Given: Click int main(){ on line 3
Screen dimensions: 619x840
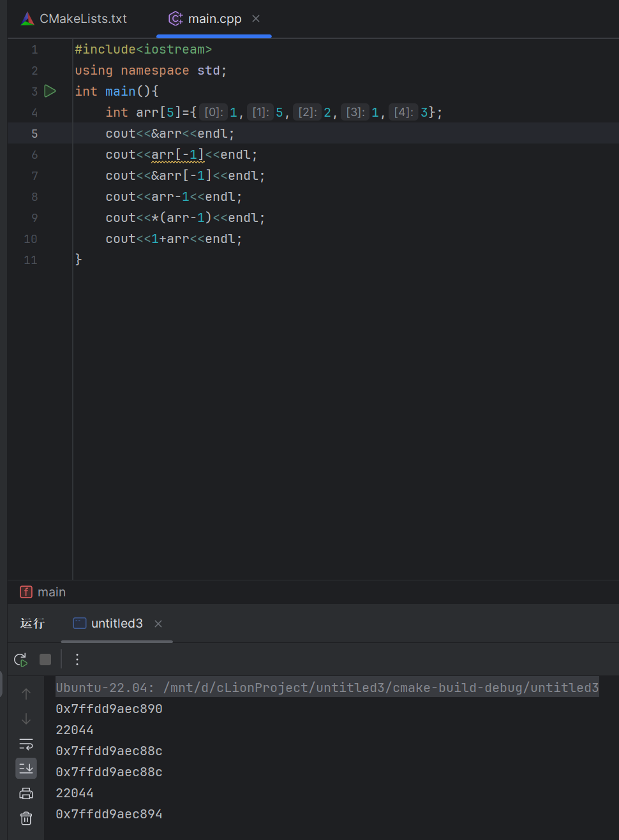Looking at the screenshot, I should [x=117, y=91].
